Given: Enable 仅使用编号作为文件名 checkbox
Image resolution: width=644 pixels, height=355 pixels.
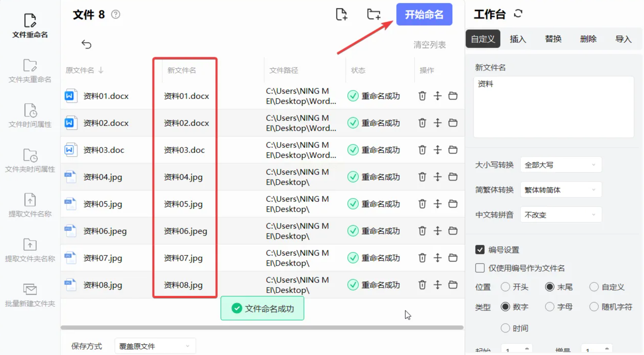Looking at the screenshot, I should [x=480, y=268].
